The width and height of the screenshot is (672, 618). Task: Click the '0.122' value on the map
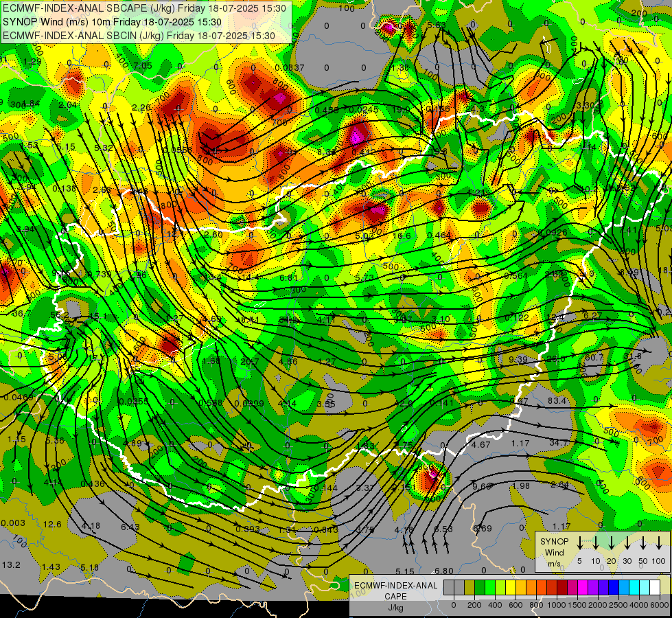click(x=517, y=317)
